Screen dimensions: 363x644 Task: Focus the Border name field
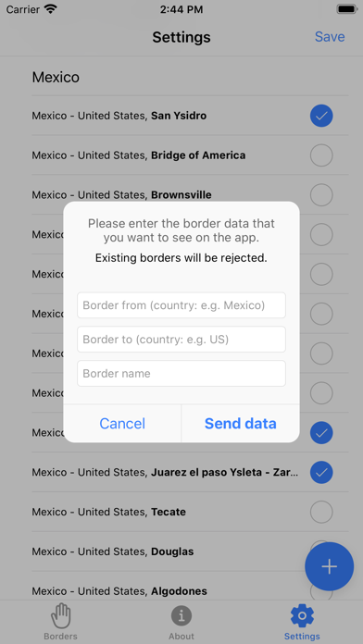(x=181, y=373)
